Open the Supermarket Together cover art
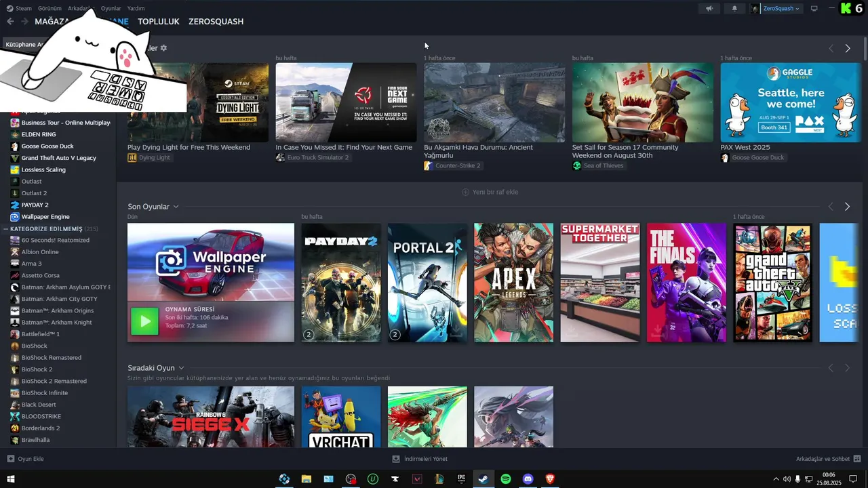868x488 pixels. click(x=600, y=283)
